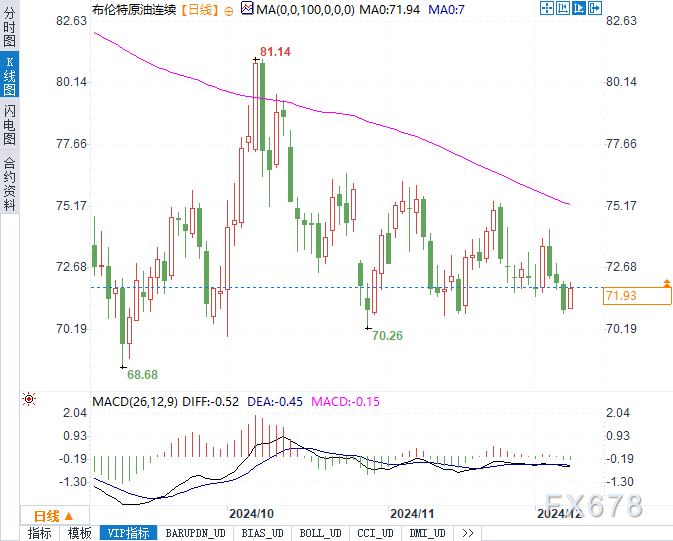Choose the CCI_UD indicator

click(x=375, y=533)
